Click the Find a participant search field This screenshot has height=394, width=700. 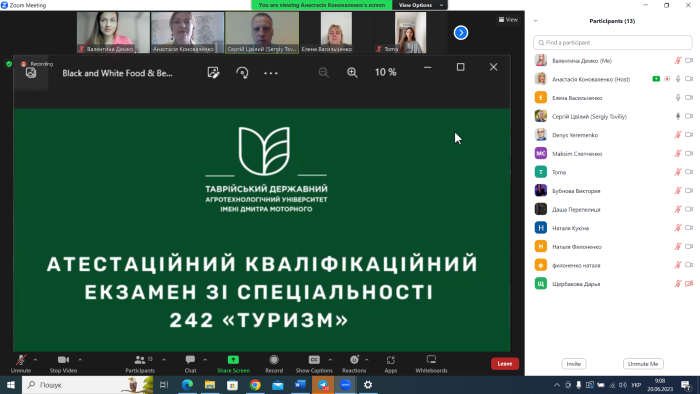612,42
